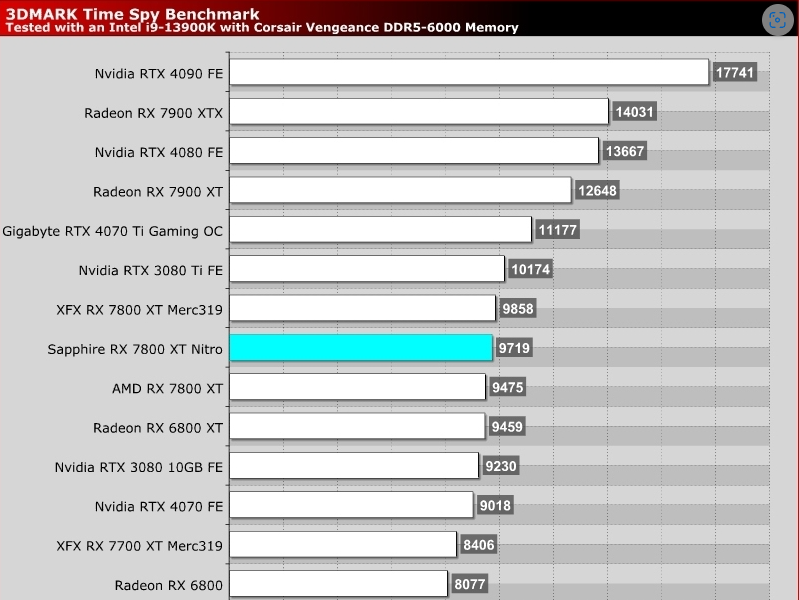Select the 'XFX RX 7700 XT Merc319' label

coord(140,546)
